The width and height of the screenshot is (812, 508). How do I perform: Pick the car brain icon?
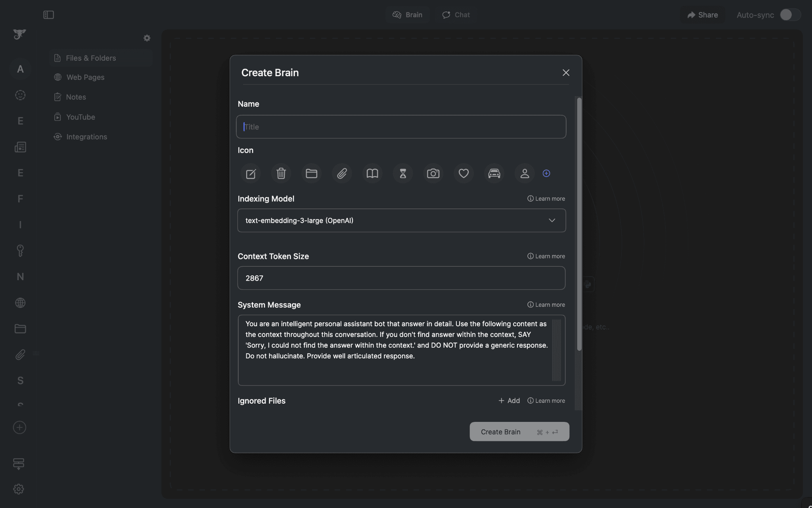(494, 173)
